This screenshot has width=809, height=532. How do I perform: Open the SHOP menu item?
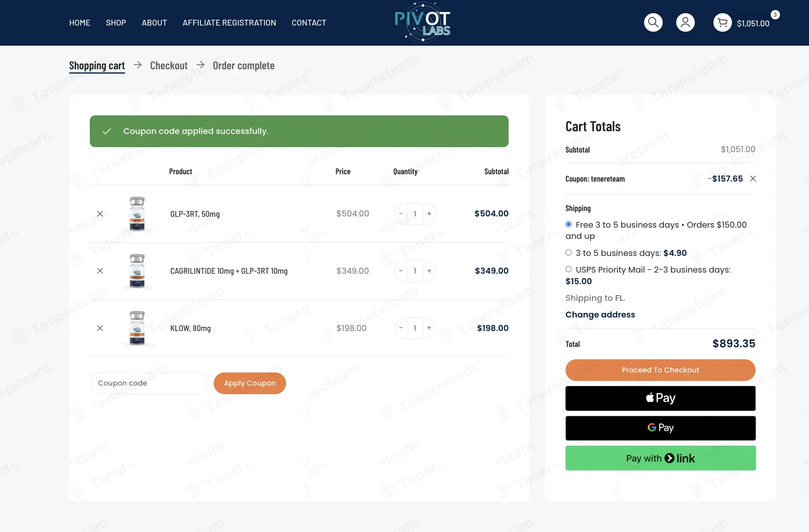tap(116, 23)
